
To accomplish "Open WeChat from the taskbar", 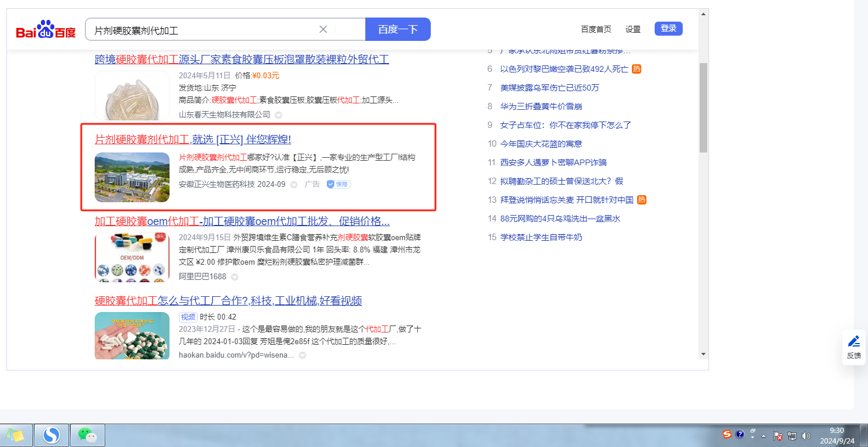I will coord(87,435).
